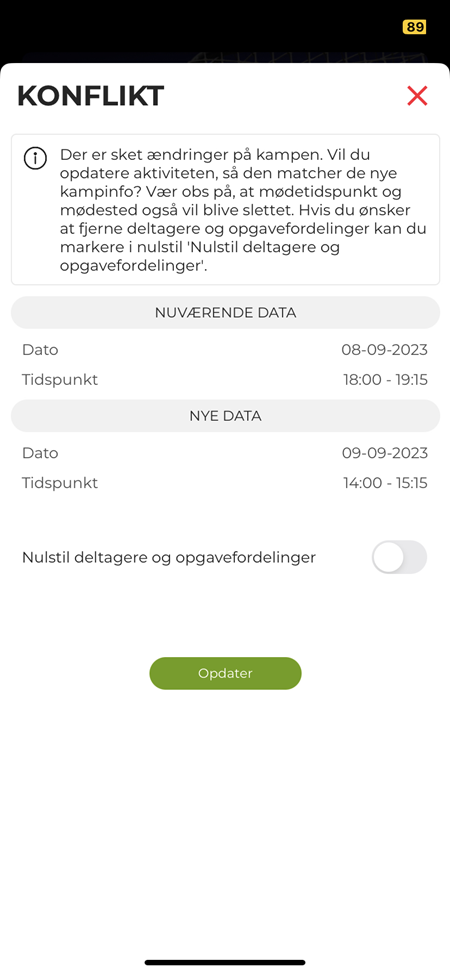Tap the new time 14:00 - 15:15
This screenshot has width=450, height=974.
385,483
